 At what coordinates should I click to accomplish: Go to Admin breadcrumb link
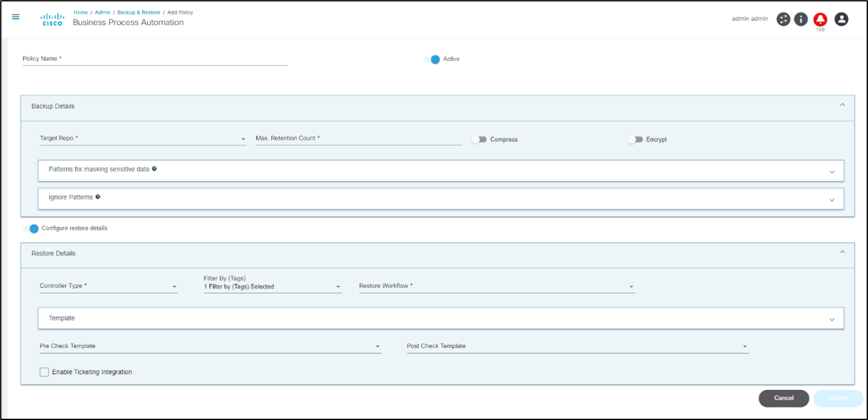(102, 13)
